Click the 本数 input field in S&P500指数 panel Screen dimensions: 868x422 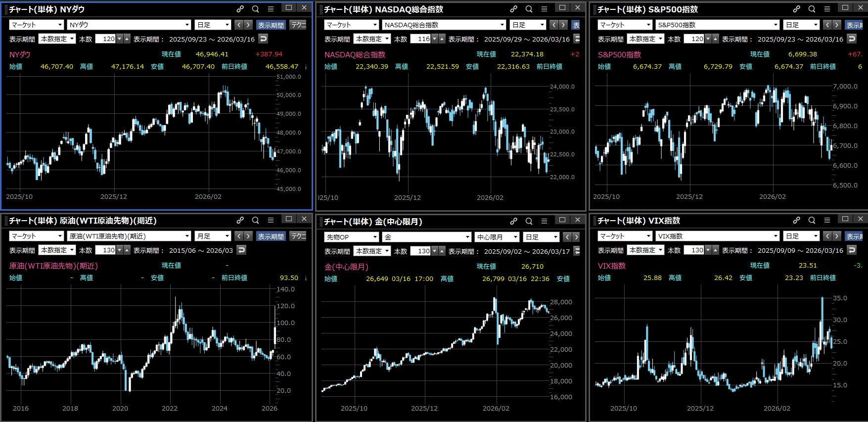[694, 39]
